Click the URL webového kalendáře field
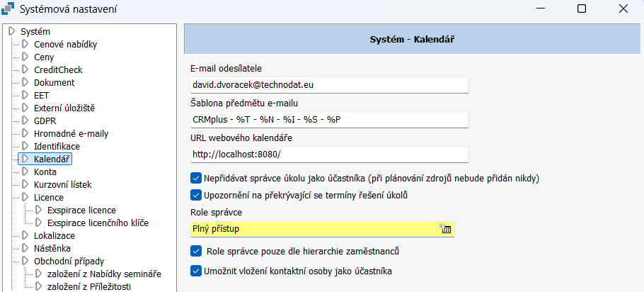Image resolution: width=644 pixels, height=292 pixels. [x=329, y=155]
